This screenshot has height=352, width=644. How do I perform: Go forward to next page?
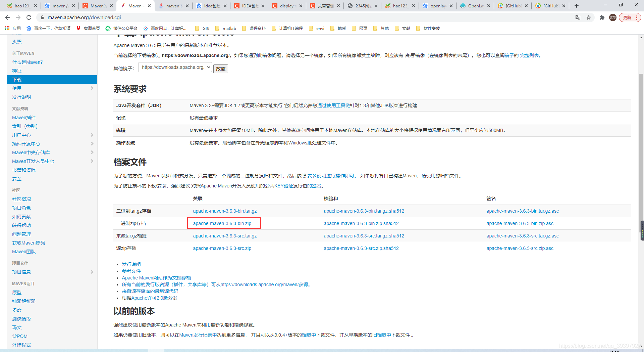18,17
